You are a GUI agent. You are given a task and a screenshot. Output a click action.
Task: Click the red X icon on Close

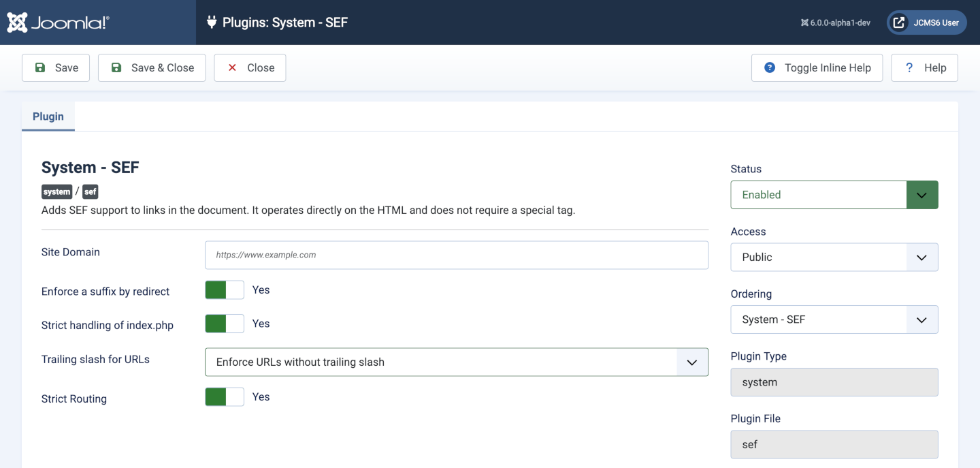click(x=232, y=67)
